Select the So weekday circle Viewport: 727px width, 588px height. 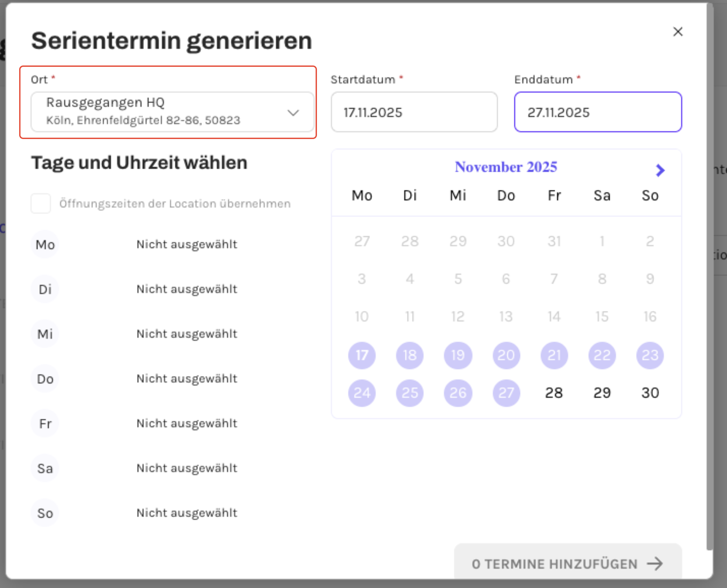tap(45, 513)
